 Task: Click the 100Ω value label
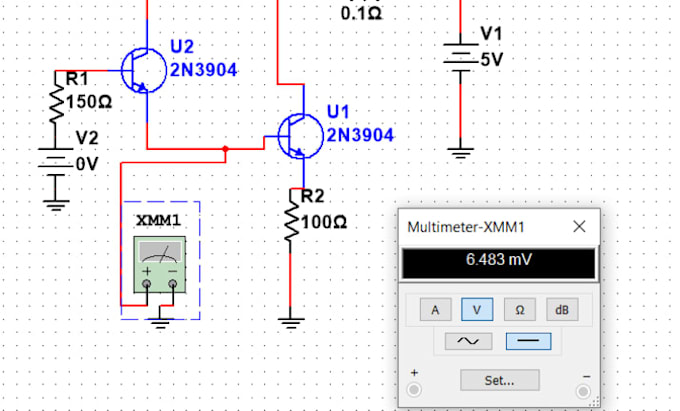point(324,222)
